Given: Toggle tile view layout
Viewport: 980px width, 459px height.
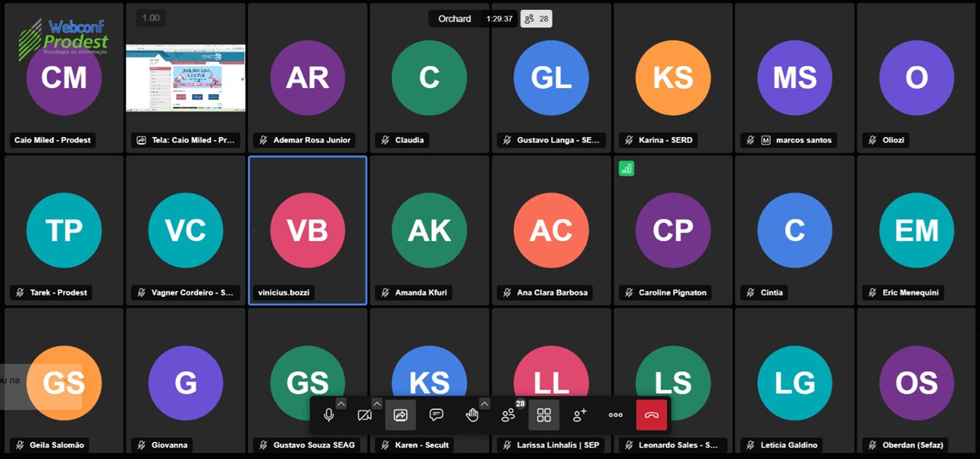Looking at the screenshot, I should (544, 415).
